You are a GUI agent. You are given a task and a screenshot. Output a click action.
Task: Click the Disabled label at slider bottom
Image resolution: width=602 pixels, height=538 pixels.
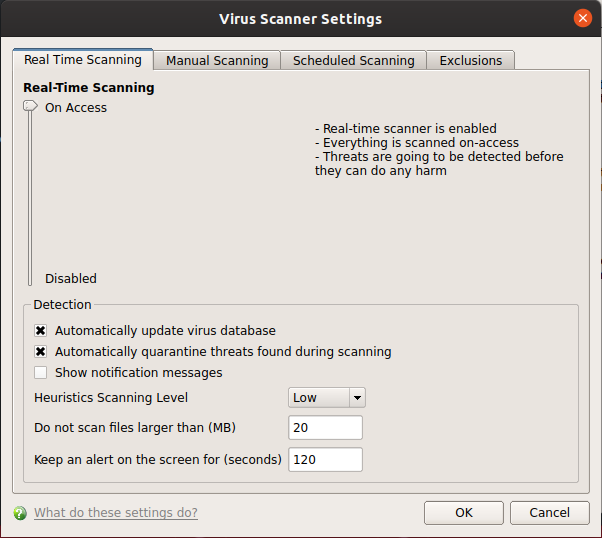[x=71, y=278]
